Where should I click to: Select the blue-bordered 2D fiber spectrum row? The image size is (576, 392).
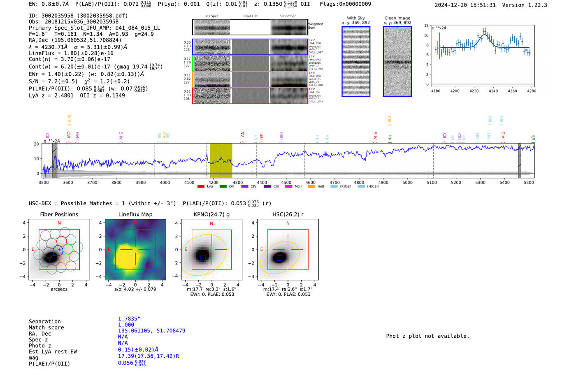click(x=250, y=47)
